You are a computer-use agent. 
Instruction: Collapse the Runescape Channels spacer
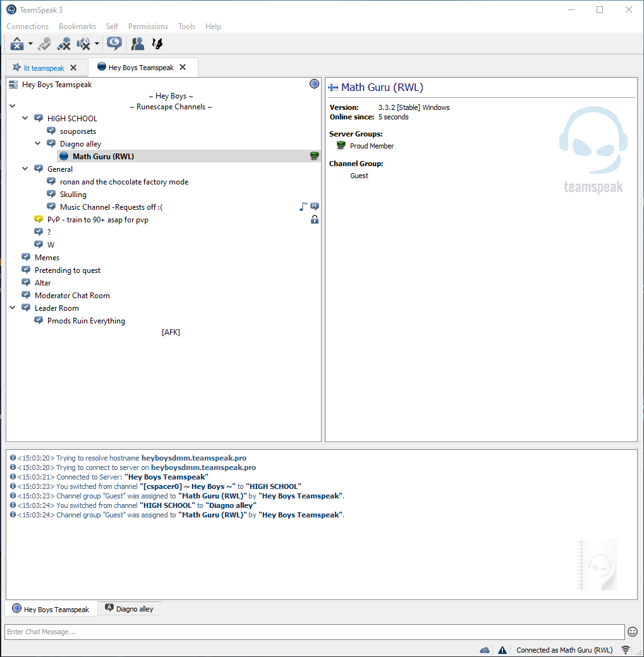click(x=13, y=106)
